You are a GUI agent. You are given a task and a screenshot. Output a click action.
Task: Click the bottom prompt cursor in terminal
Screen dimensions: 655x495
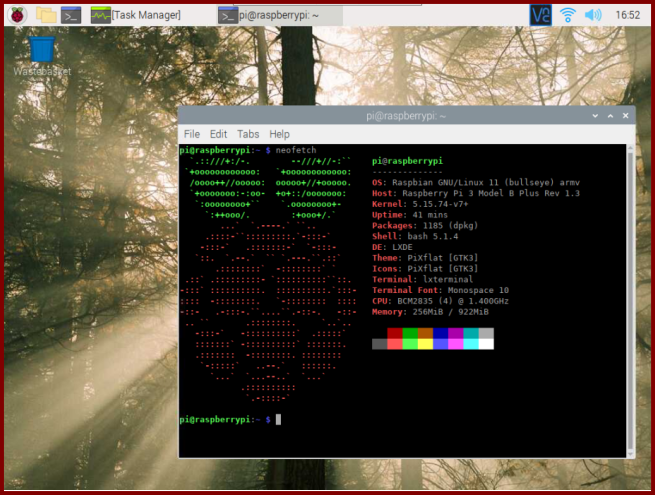click(x=278, y=419)
